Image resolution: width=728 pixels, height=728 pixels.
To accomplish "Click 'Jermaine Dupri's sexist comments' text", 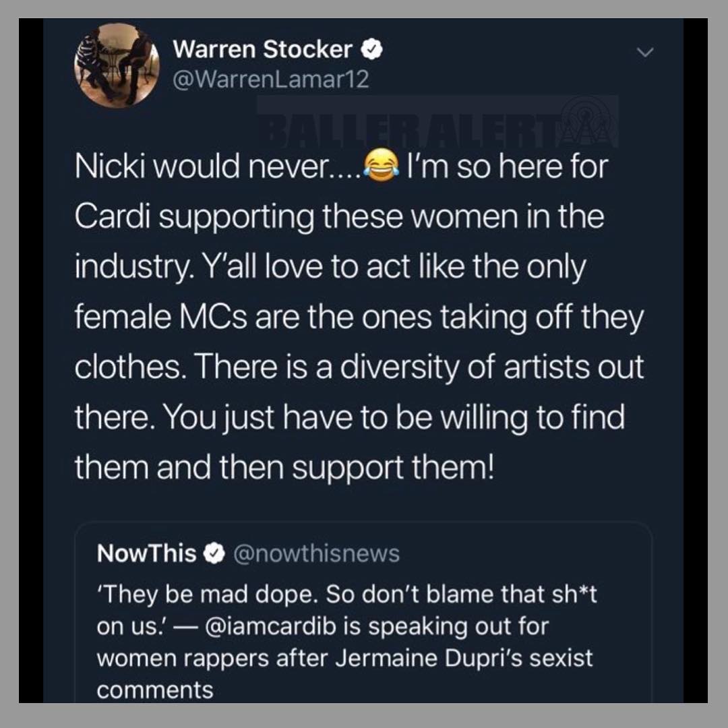I will click(x=344, y=673).
